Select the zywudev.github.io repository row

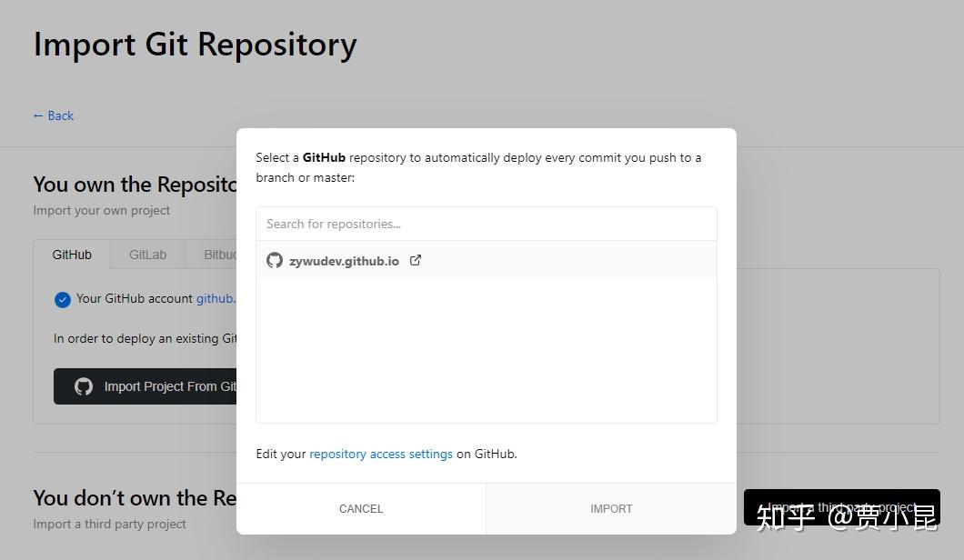tap(487, 260)
